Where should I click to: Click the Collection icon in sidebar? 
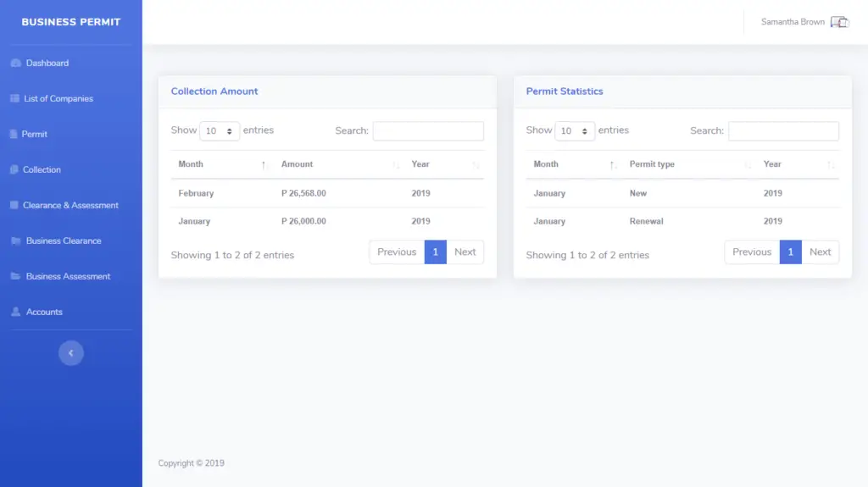[14, 170]
